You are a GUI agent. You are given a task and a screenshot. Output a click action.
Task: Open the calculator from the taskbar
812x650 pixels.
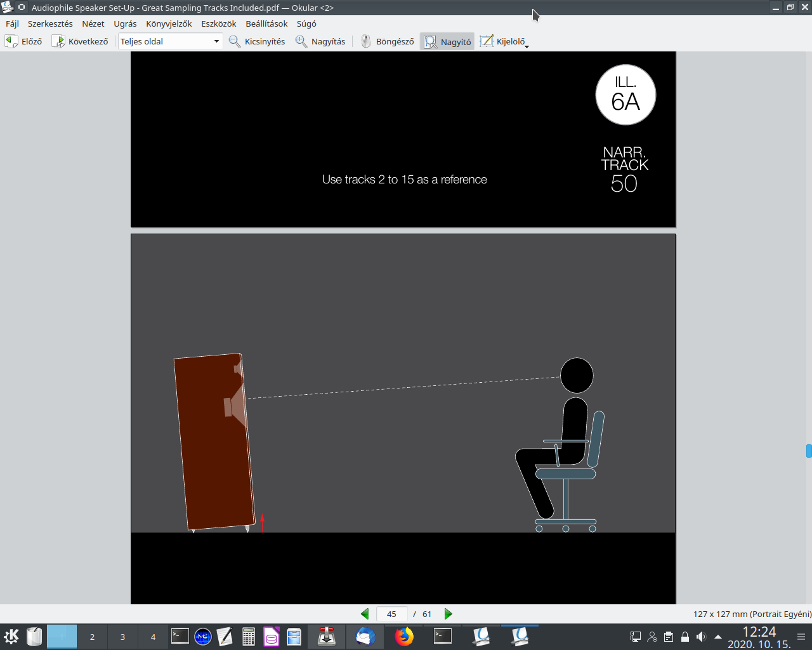click(249, 636)
